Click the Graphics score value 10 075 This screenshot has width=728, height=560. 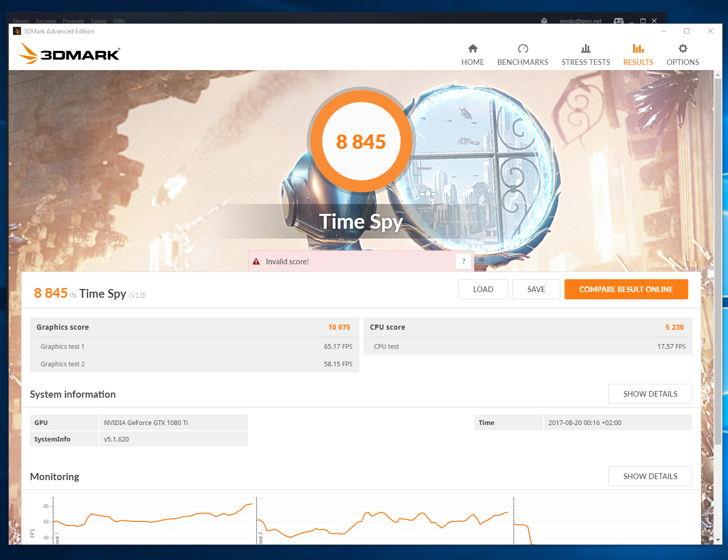pyautogui.click(x=339, y=327)
